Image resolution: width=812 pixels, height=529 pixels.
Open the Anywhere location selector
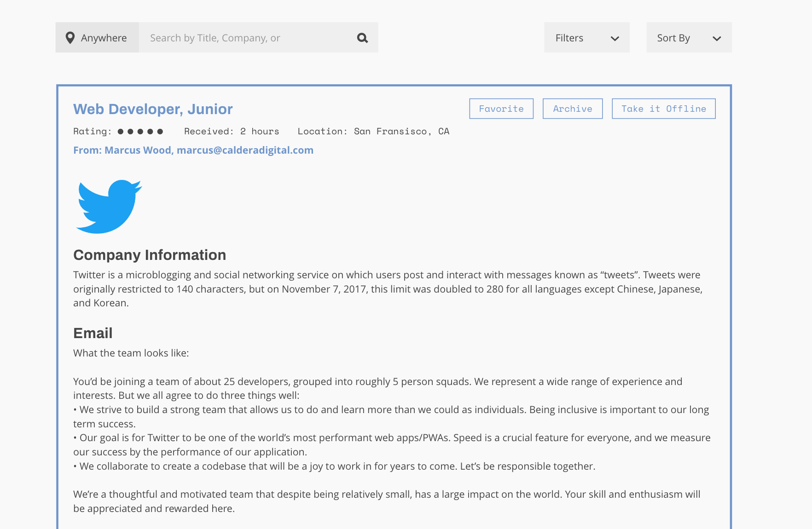(x=97, y=38)
